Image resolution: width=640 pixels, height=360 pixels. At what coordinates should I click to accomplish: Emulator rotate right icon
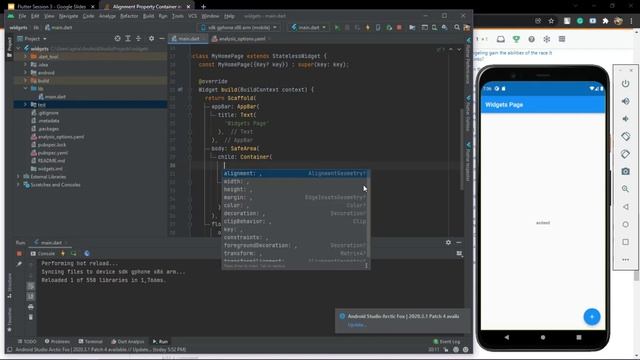(x=625, y=154)
